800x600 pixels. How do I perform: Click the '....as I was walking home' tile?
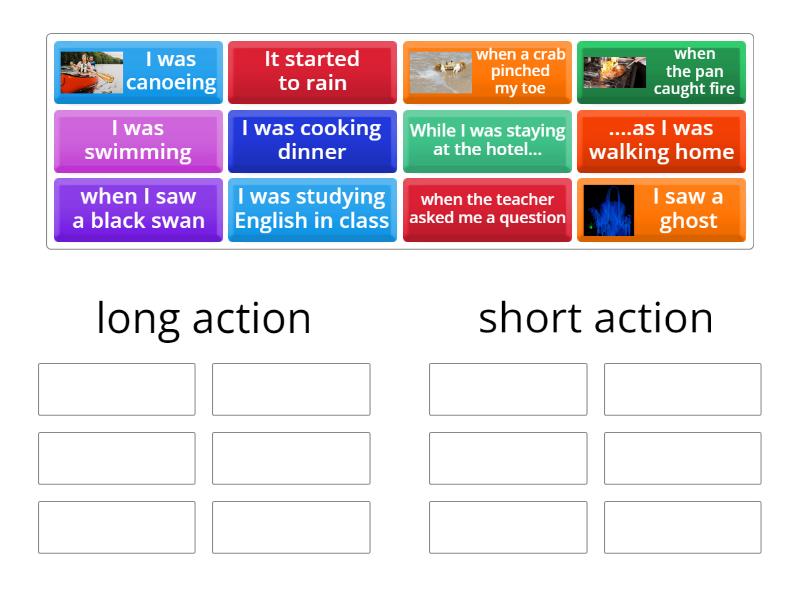[x=661, y=140]
